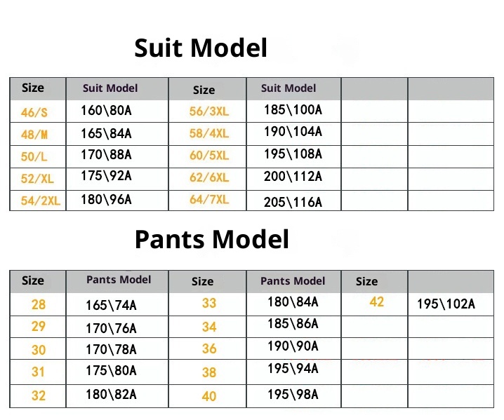The height and width of the screenshot is (420, 504).
Task: Click the "Suit Model" title heading
Action: click(201, 48)
